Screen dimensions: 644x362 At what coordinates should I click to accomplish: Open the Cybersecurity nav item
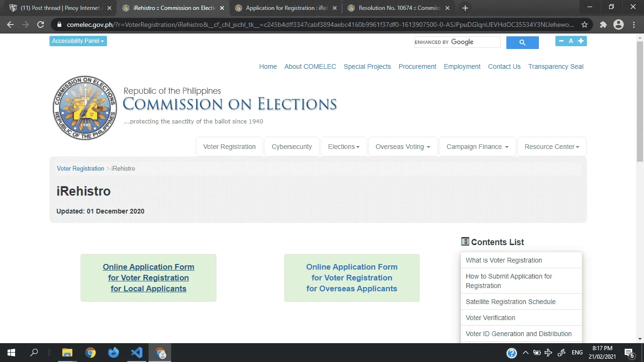[x=292, y=147]
